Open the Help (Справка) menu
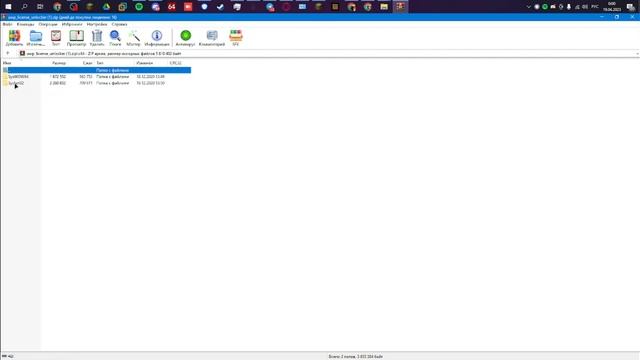 coord(119,24)
